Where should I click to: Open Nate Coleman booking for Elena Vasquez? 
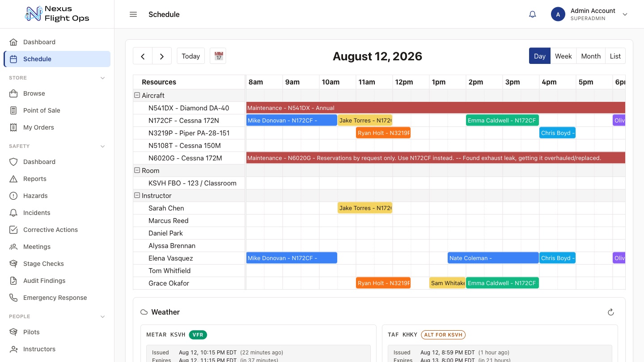click(x=493, y=258)
